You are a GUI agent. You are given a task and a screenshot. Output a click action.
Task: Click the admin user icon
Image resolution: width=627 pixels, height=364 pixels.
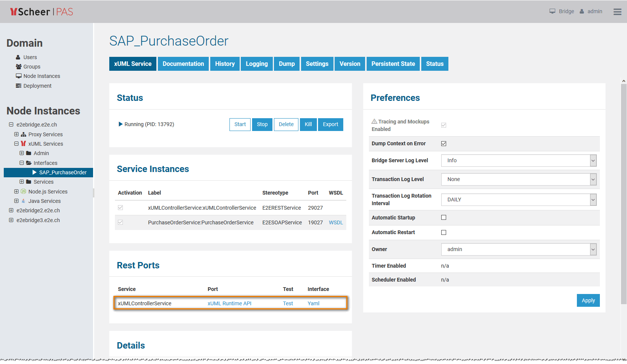[x=582, y=11]
